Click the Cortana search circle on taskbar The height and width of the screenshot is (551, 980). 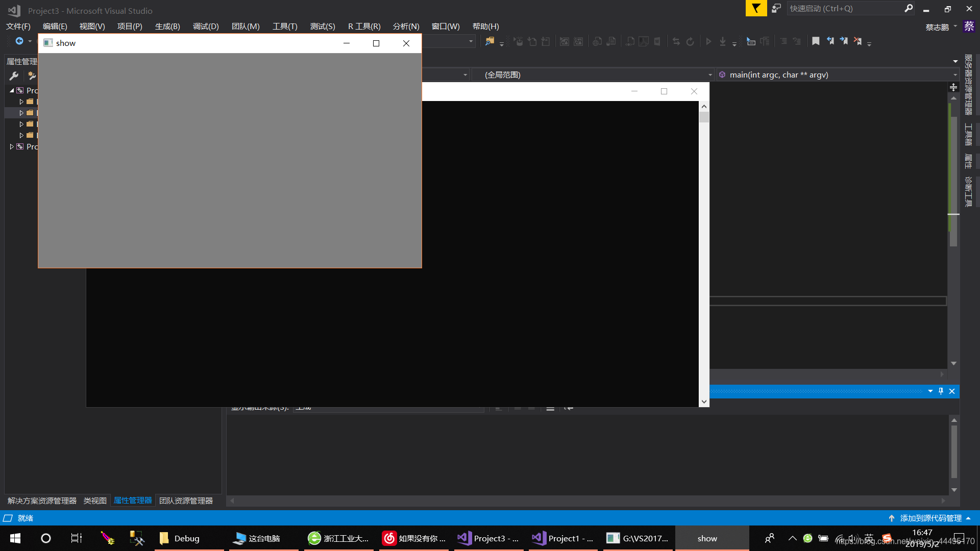point(46,538)
